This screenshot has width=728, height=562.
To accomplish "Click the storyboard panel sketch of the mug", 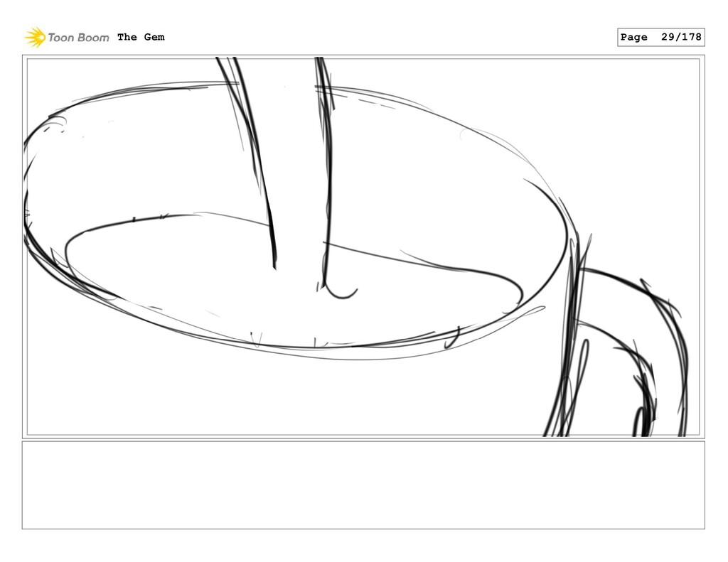I will [363, 247].
